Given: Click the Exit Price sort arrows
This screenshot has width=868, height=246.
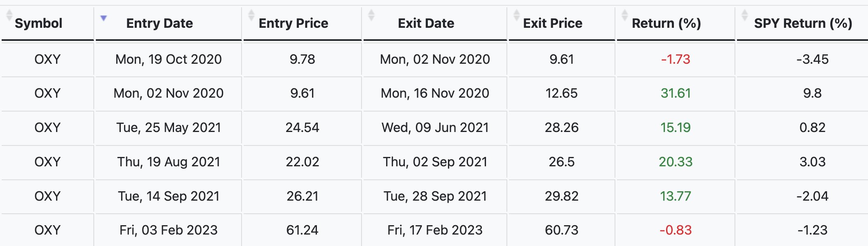Looking at the screenshot, I should click(517, 15).
